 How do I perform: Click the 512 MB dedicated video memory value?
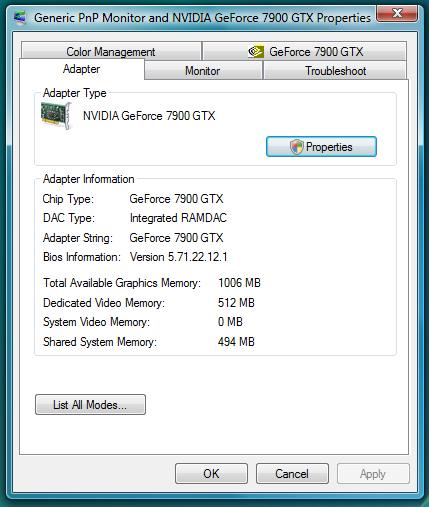tap(236, 303)
